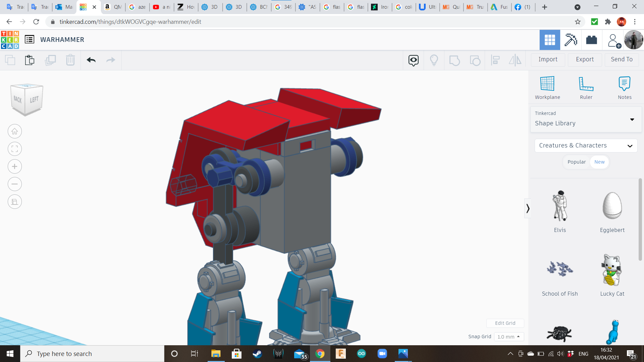Zoom in with the plus button
The height and width of the screenshot is (362, 644).
(x=15, y=167)
